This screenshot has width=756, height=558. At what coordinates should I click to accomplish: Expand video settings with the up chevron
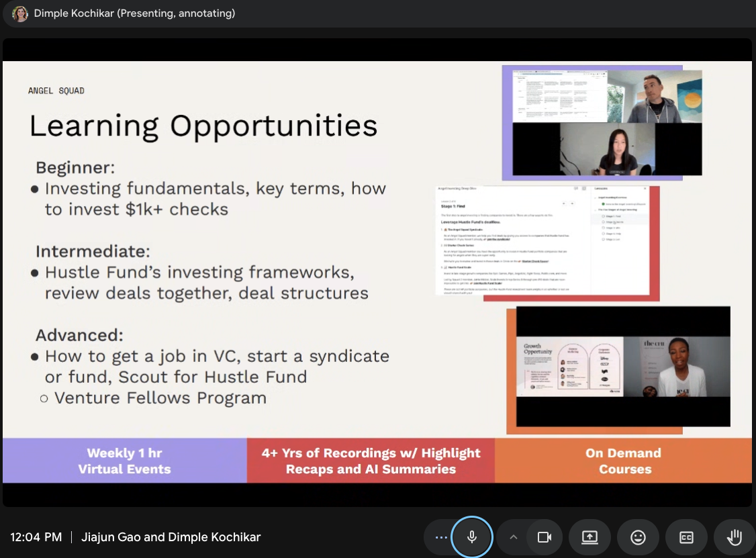[x=514, y=537]
